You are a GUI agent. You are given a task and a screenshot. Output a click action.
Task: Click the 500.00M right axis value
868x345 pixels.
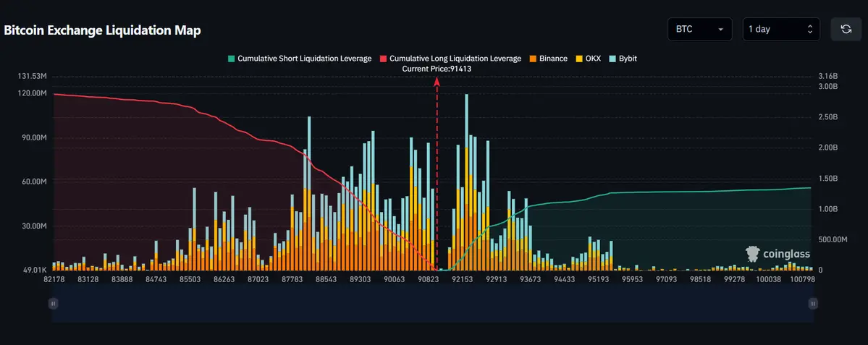tap(833, 239)
